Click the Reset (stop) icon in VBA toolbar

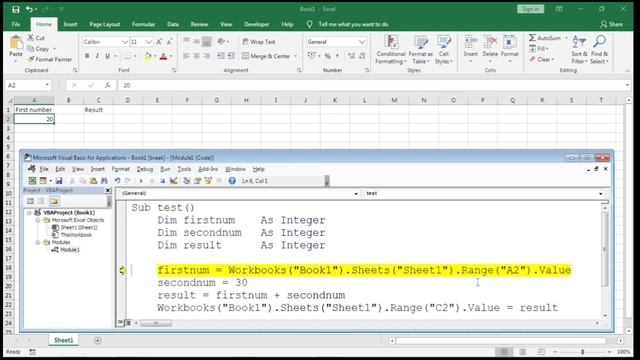coord(162,181)
